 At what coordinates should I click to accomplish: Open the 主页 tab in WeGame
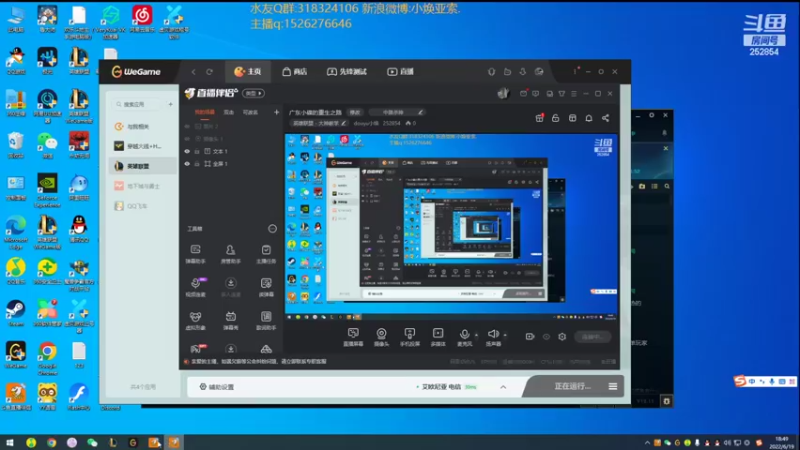[x=248, y=71]
